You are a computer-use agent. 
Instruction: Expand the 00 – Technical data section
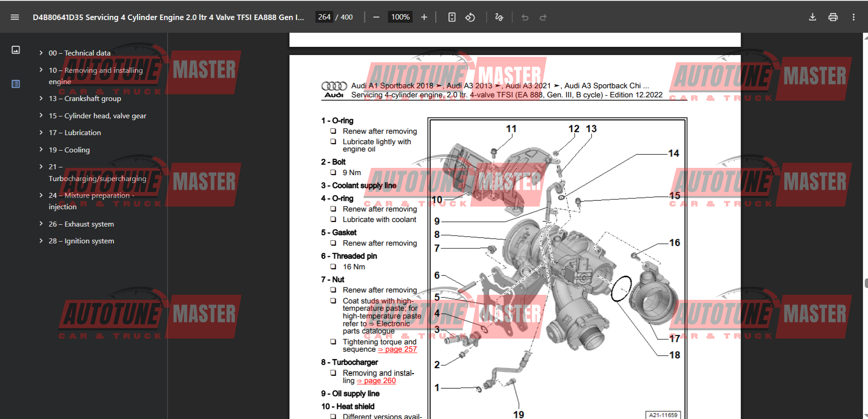click(x=41, y=53)
